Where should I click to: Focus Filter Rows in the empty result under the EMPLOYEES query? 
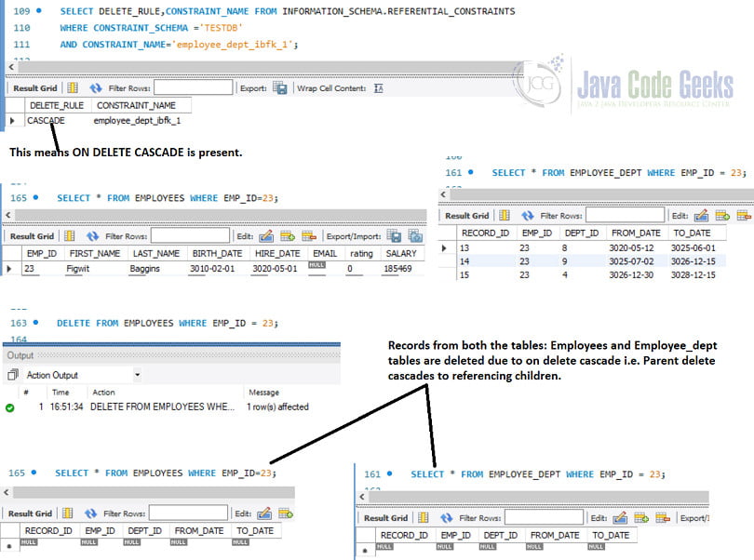click(x=188, y=513)
